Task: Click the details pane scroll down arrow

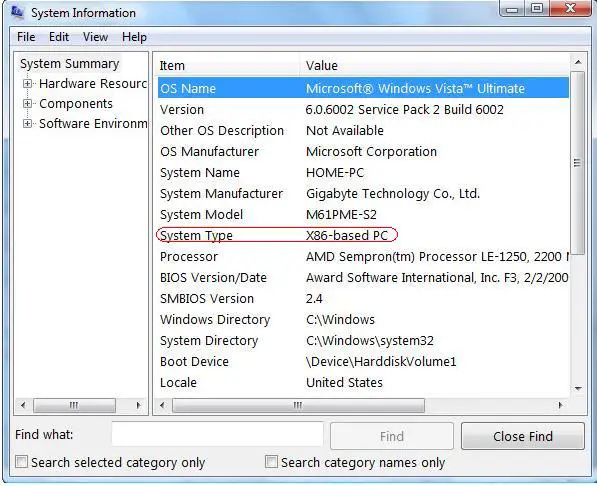Action: [578, 388]
